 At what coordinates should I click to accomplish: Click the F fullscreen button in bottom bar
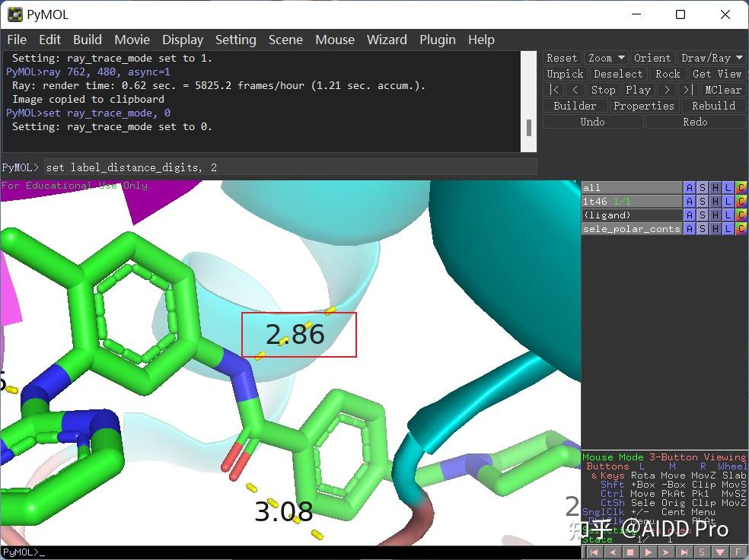tap(737, 552)
